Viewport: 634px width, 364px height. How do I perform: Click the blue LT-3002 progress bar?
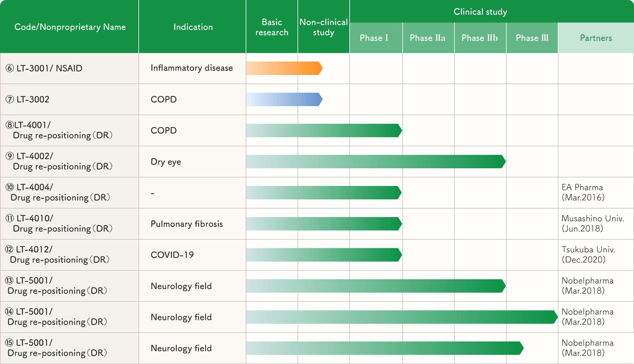coord(284,99)
